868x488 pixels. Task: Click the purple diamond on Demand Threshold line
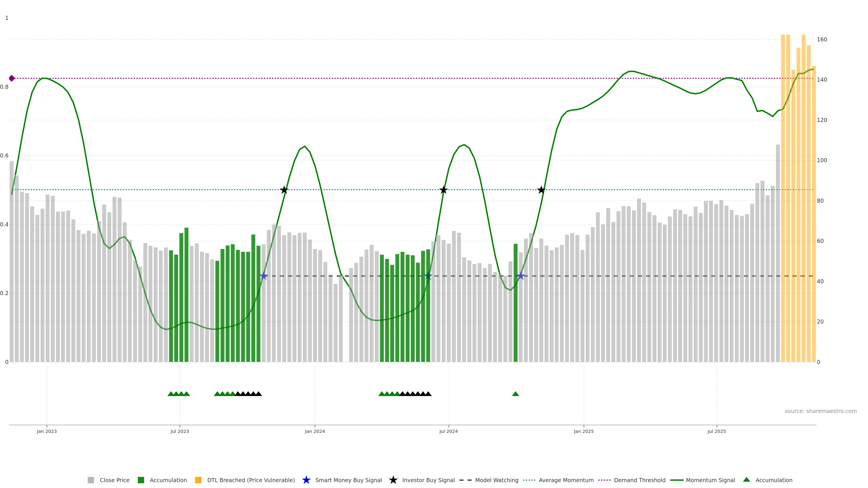[x=12, y=78]
